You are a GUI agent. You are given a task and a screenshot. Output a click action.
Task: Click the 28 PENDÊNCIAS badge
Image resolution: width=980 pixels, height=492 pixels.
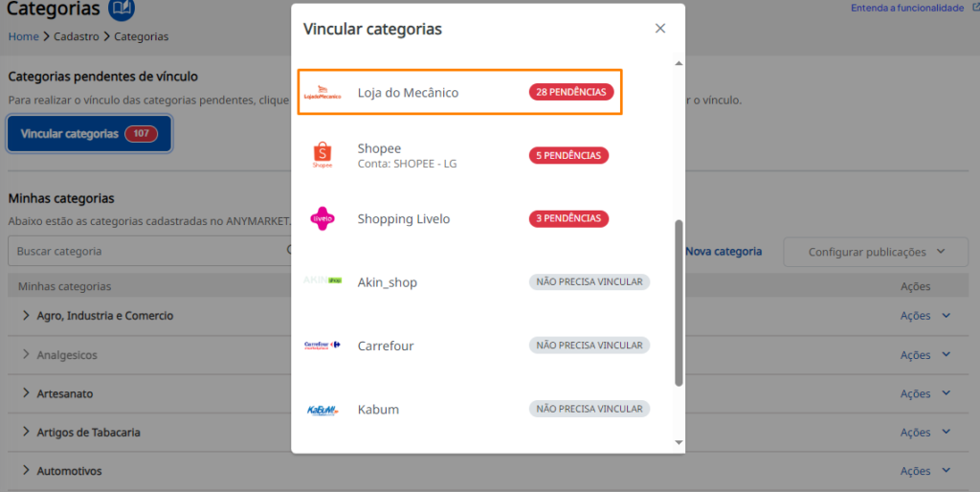click(x=571, y=92)
